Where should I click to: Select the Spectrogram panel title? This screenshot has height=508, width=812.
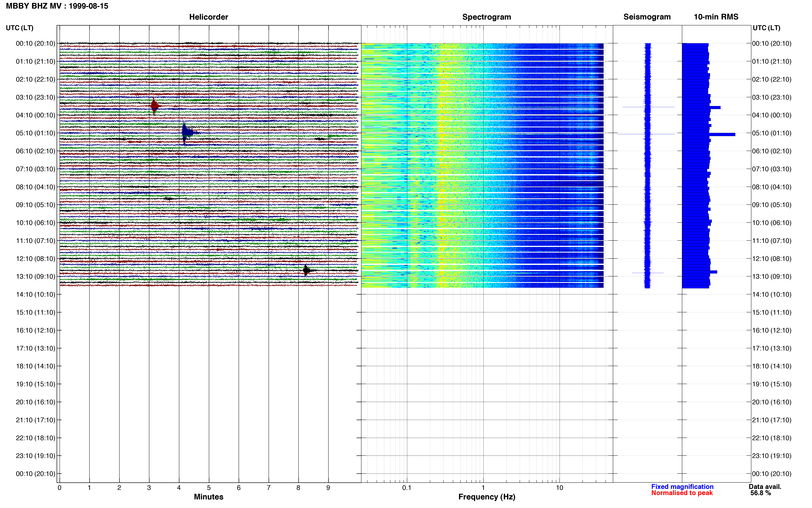point(487,17)
